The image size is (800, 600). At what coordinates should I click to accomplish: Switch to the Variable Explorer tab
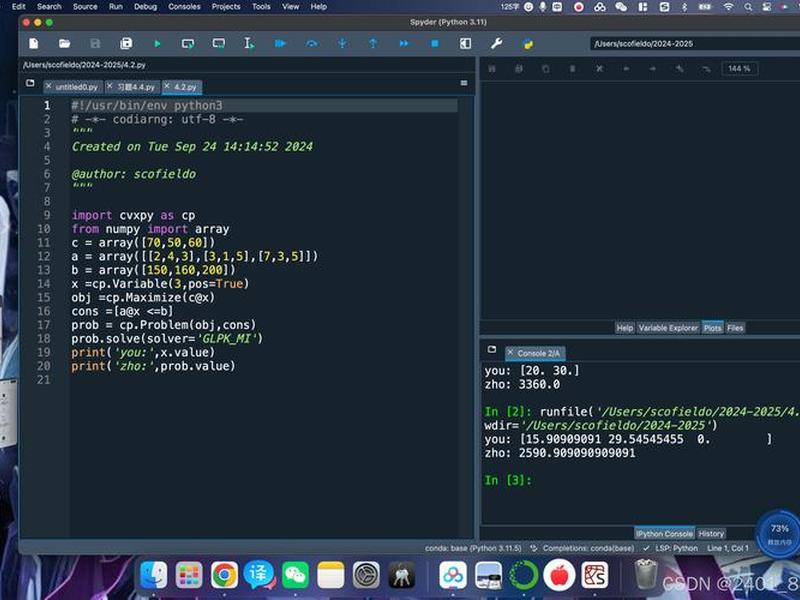click(x=668, y=328)
